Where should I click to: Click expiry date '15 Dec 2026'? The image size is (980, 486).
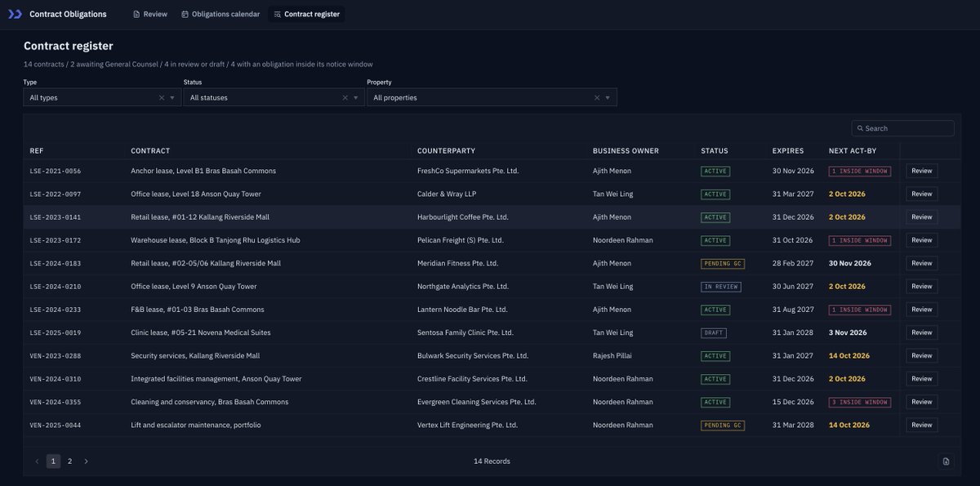click(x=793, y=402)
